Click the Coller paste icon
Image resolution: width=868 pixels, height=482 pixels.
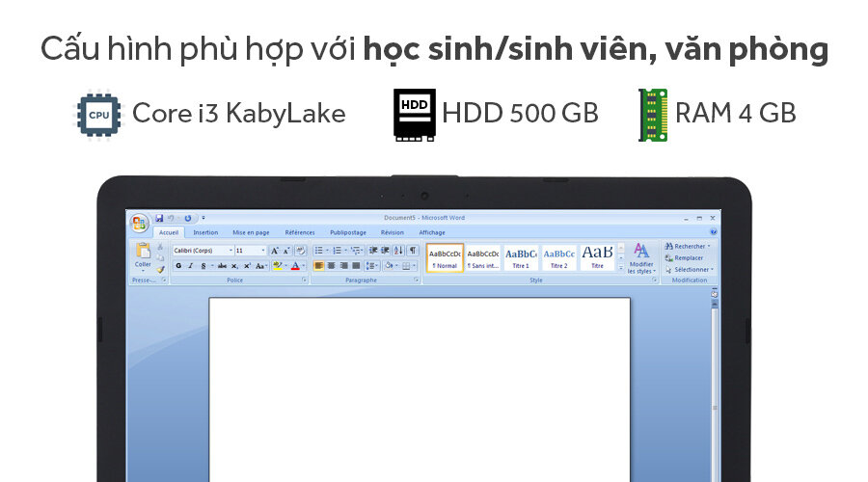click(143, 254)
